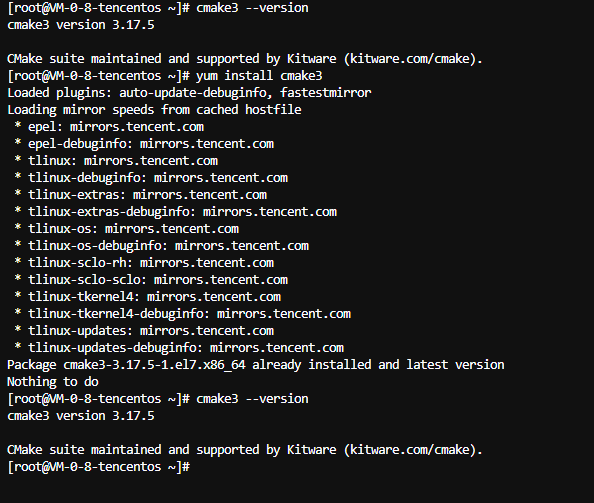Image resolution: width=594 pixels, height=503 pixels.
Task: Click the 'Loaded plugins' output line
Action: pyautogui.click(x=189, y=93)
